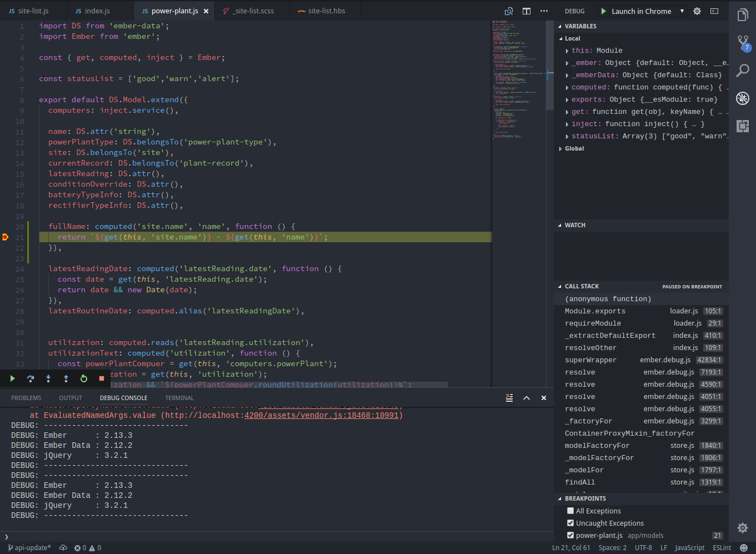The height and width of the screenshot is (554, 756).
Task: Disable Uncaught Exceptions breakpoint
Action: pos(570,523)
